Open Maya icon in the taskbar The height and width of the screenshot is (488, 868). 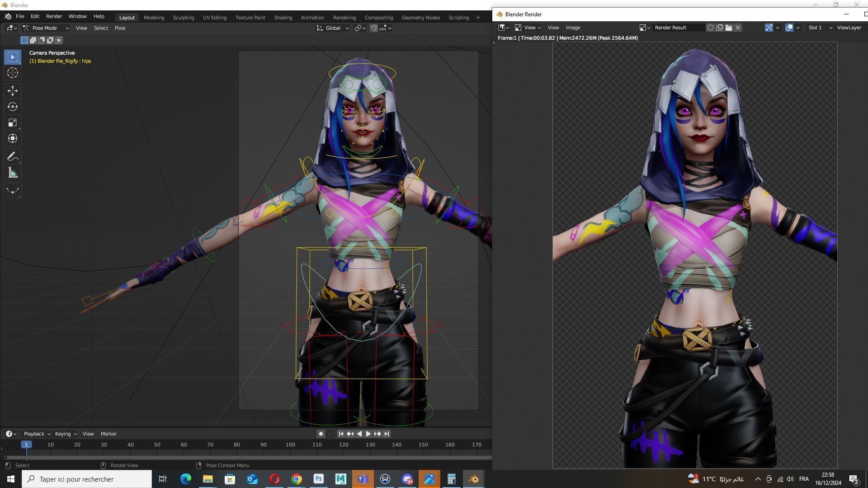(x=341, y=479)
